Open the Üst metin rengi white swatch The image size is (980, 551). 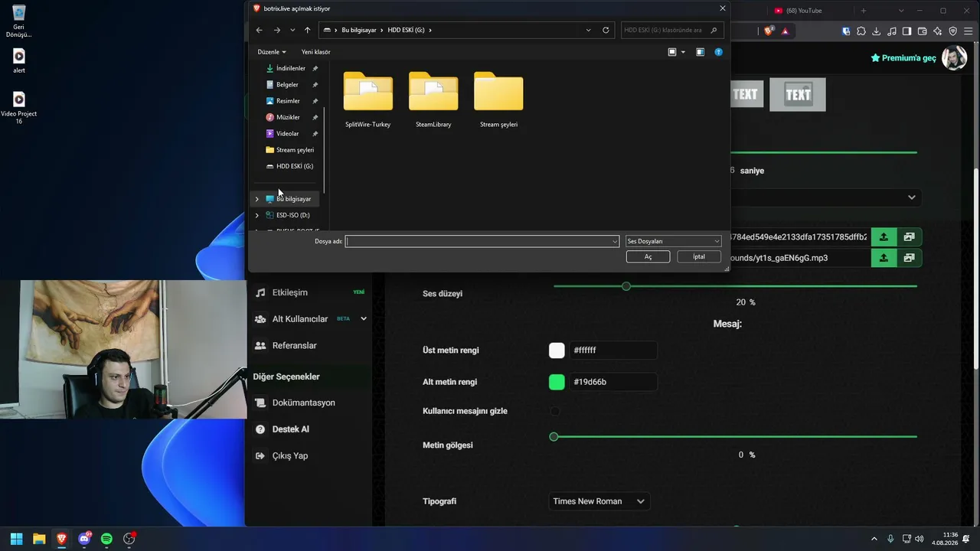coord(557,350)
